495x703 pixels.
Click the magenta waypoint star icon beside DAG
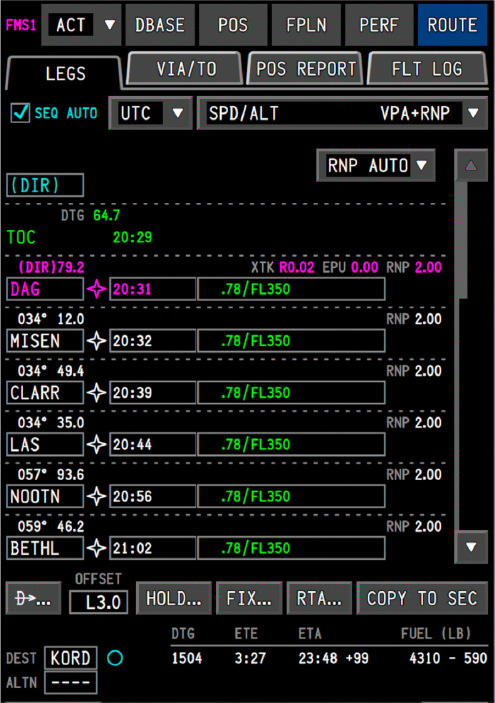point(96,289)
